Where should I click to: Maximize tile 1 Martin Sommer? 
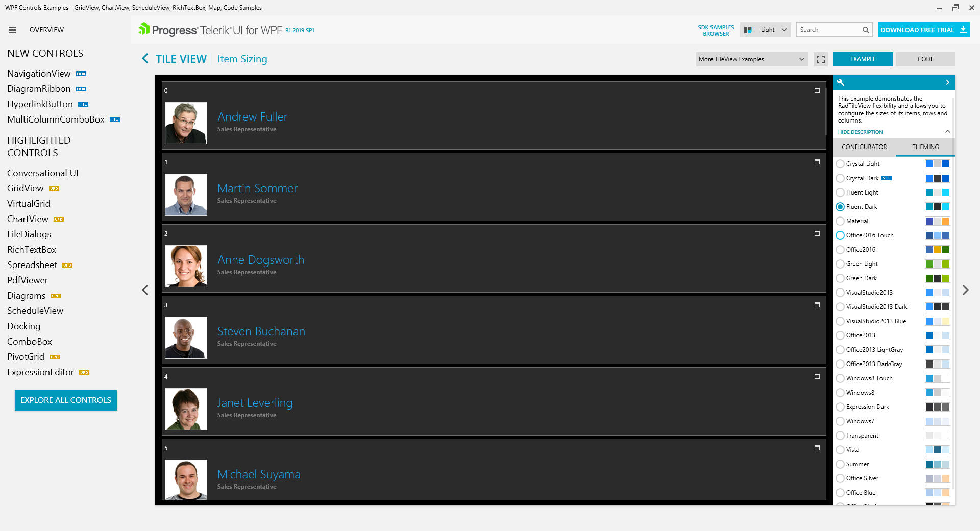tap(817, 162)
